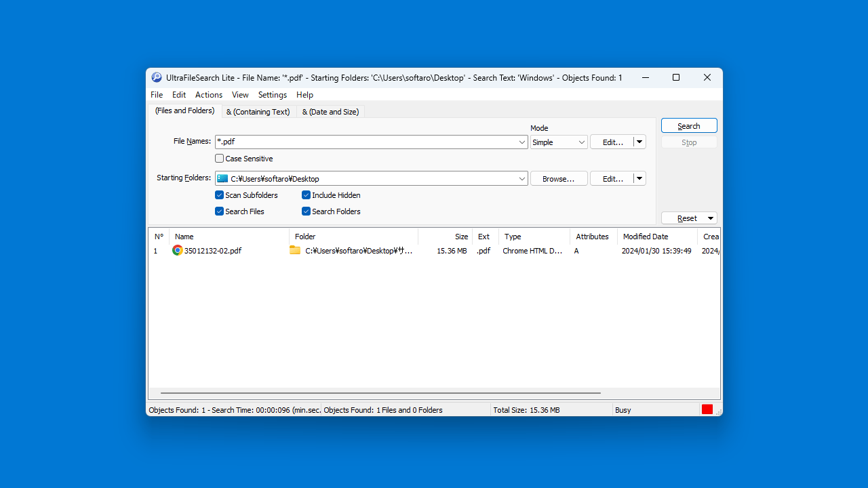This screenshot has width=868, height=488.
Task: Click Browse... for starting folders
Action: [559, 179]
